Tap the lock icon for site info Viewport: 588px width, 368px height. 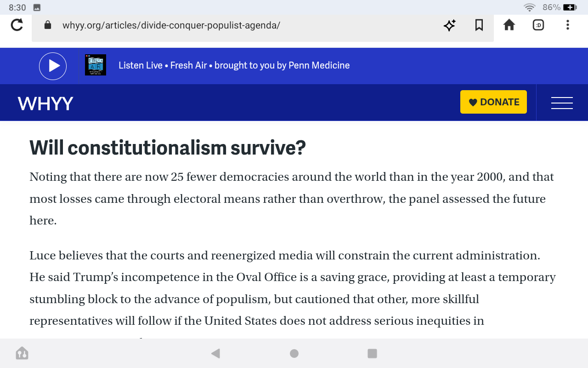(x=48, y=25)
